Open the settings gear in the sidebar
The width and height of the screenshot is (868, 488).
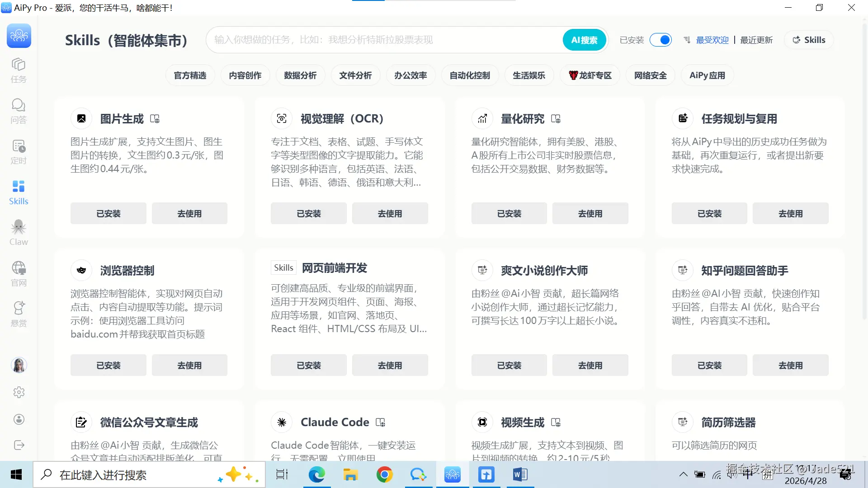point(19,392)
